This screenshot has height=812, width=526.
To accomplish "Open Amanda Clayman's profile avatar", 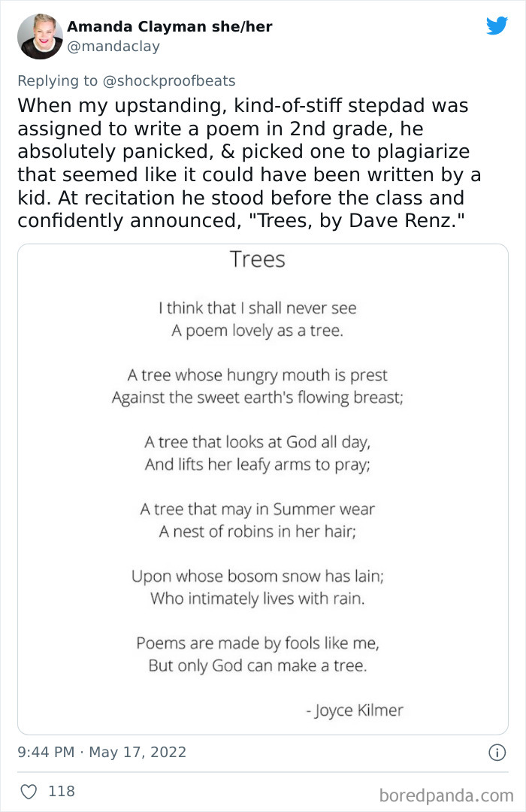I will point(41,36).
